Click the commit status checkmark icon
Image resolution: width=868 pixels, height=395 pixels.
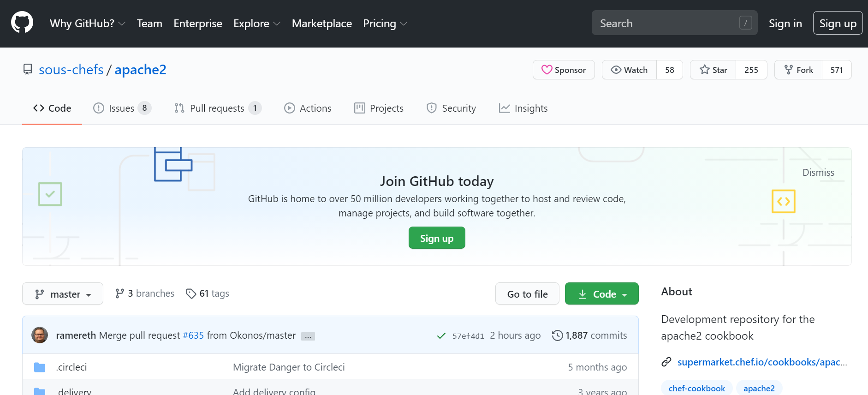[441, 336]
